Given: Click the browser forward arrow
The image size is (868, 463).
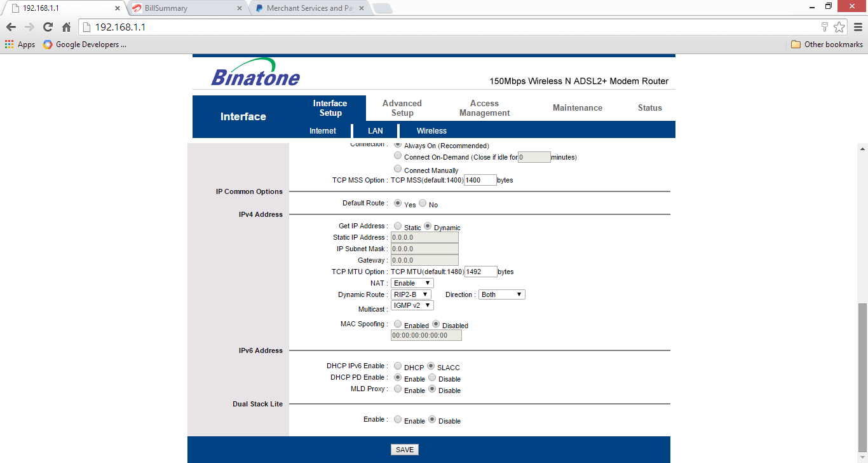Looking at the screenshot, I should coord(29,27).
